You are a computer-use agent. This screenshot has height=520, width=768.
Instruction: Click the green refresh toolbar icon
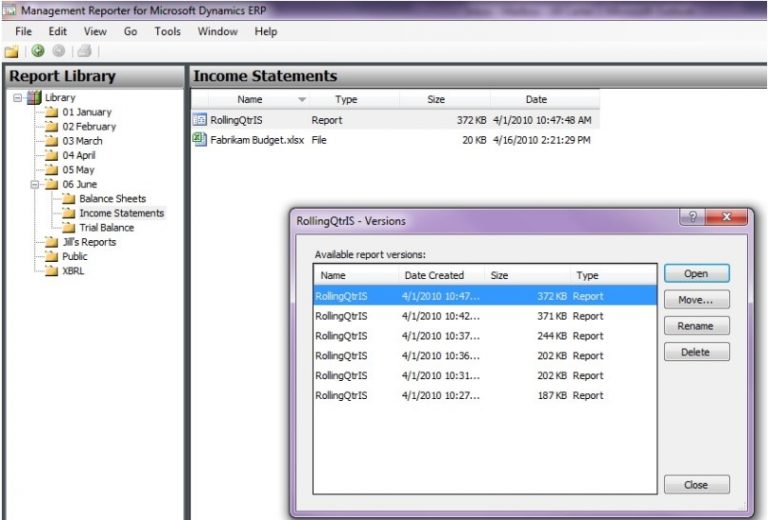(38, 50)
